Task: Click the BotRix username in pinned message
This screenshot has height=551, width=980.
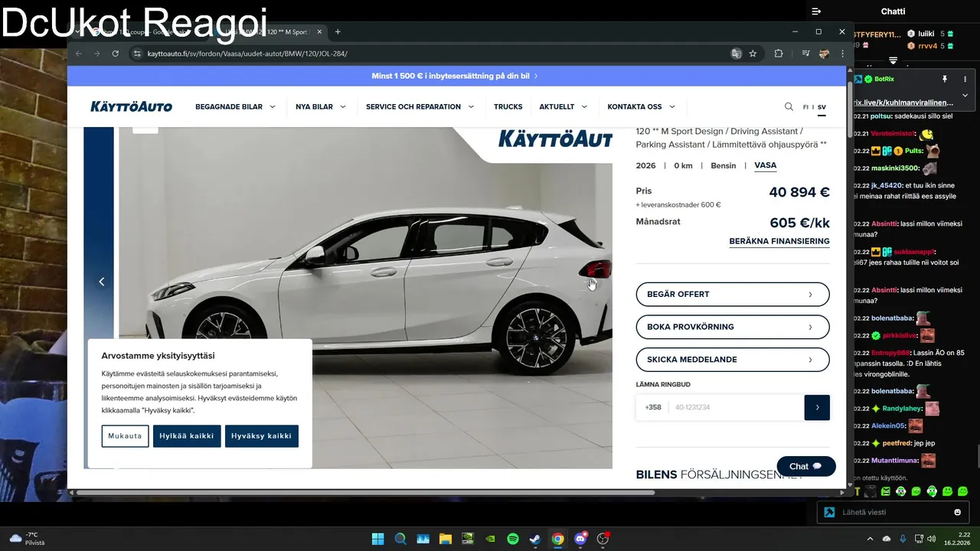Action: (884, 79)
